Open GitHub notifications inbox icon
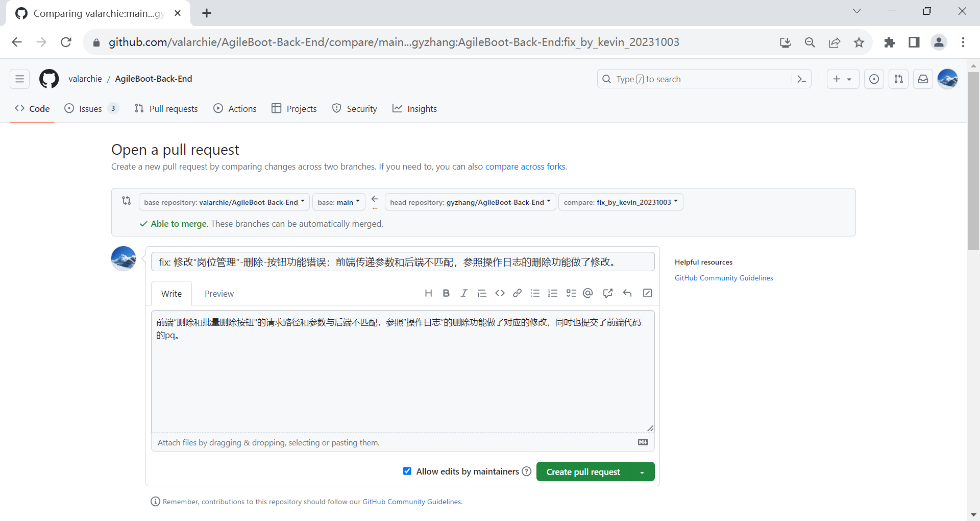 pos(923,79)
